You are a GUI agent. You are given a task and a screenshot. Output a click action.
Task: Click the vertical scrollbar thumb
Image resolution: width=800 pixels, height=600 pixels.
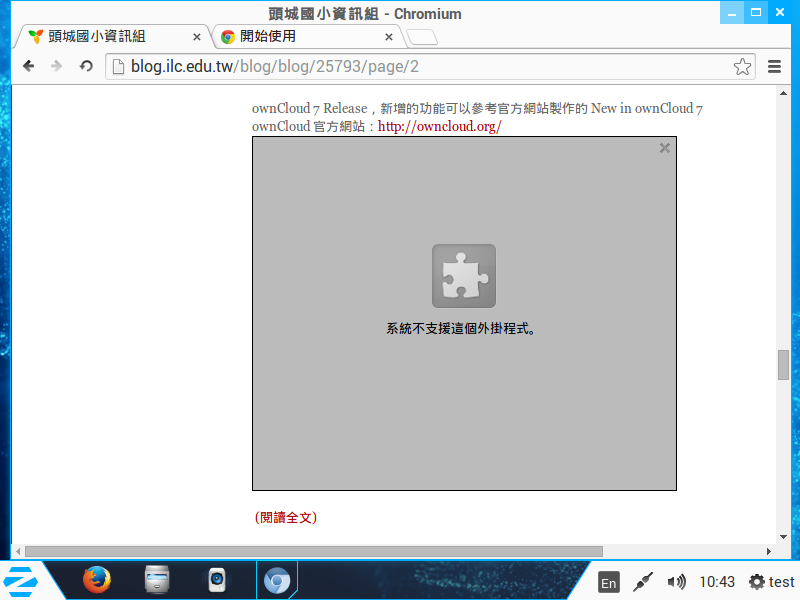[x=783, y=365]
